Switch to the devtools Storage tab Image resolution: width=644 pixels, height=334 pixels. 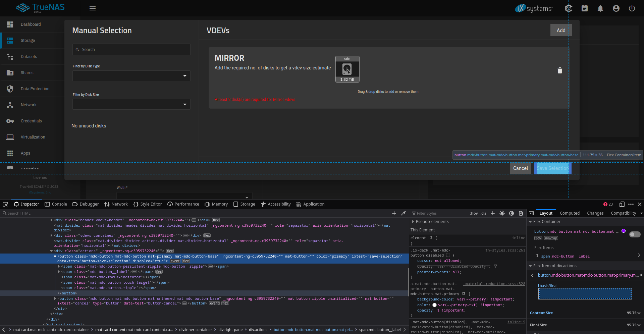[244, 204]
